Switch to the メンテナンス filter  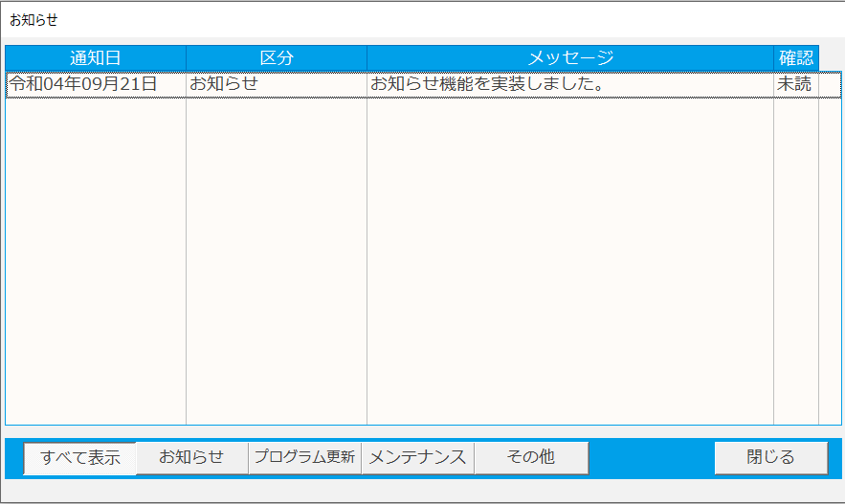coord(417,458)
